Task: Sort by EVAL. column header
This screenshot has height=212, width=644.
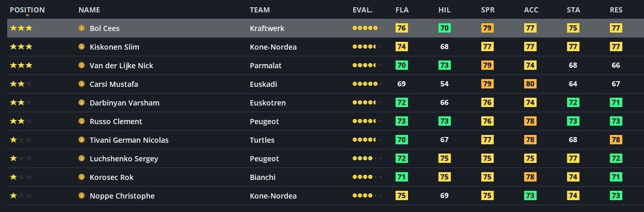Action: (363, 10)
